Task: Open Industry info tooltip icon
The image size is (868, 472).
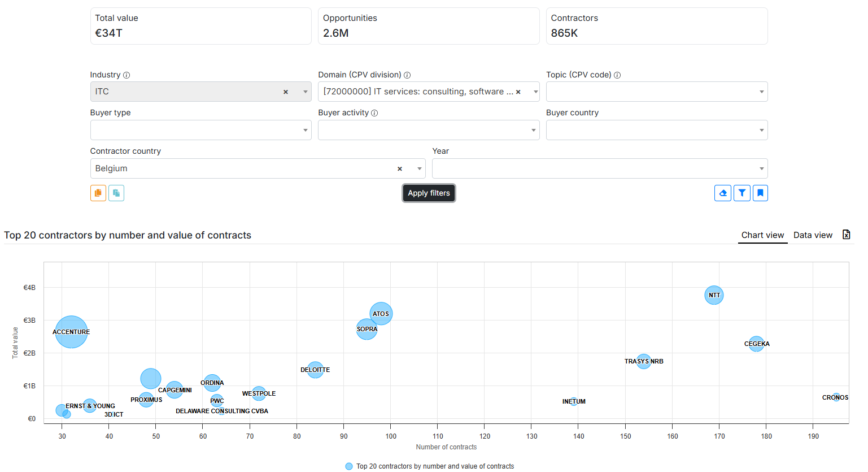Action: [127, 75]
